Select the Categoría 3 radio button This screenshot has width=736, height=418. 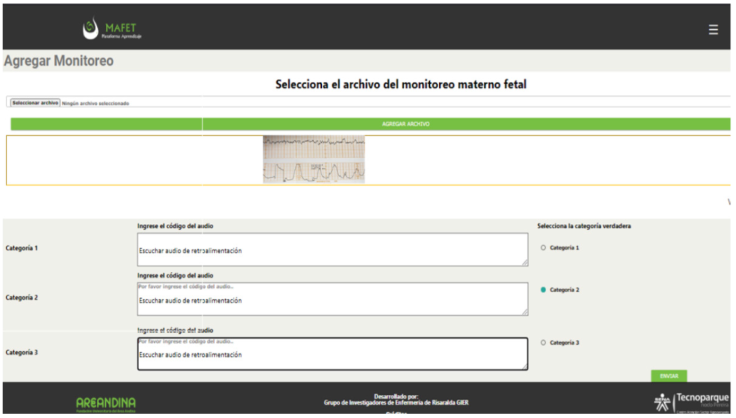pyautogui.click(x=543, y=342)
